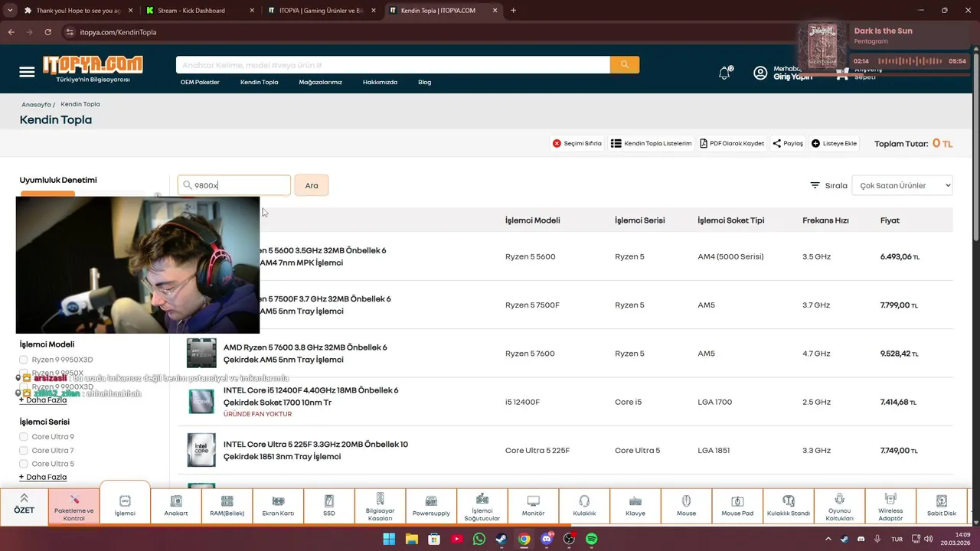Launch Spotify from the taskbar
This screenshot has width=980, height=551.
(x=591, y=539)
